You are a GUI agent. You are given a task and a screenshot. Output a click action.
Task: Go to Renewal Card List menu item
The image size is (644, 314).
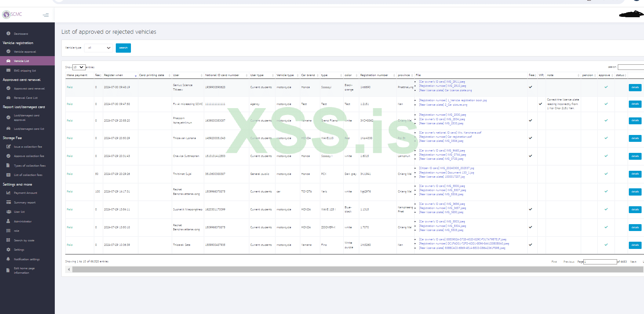click(26, 98)
